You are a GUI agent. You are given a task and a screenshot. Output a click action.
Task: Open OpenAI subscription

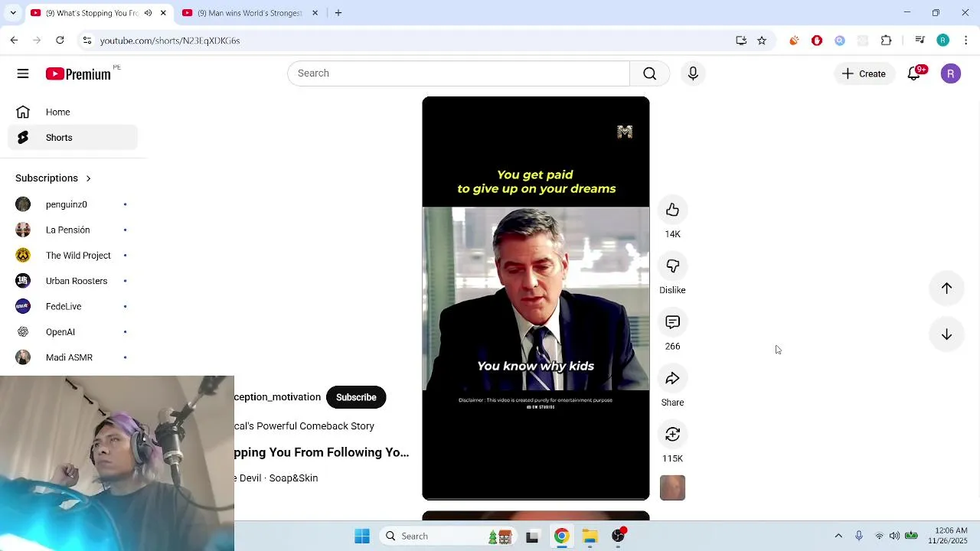(x=73, y=332)
